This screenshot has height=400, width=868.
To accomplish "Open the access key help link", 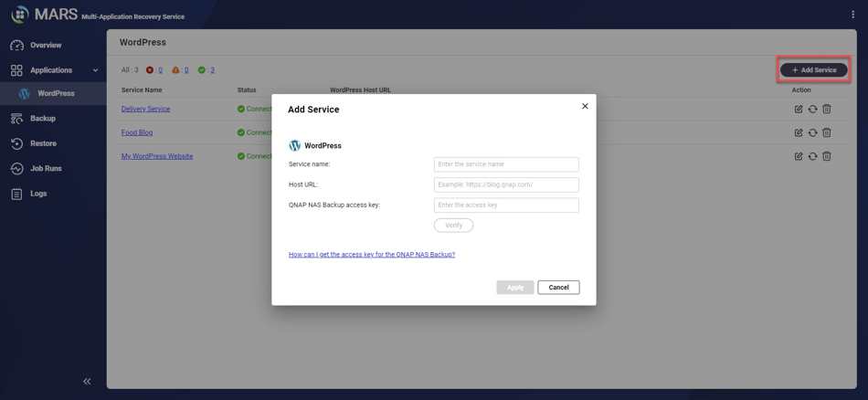I will (372, 255).
